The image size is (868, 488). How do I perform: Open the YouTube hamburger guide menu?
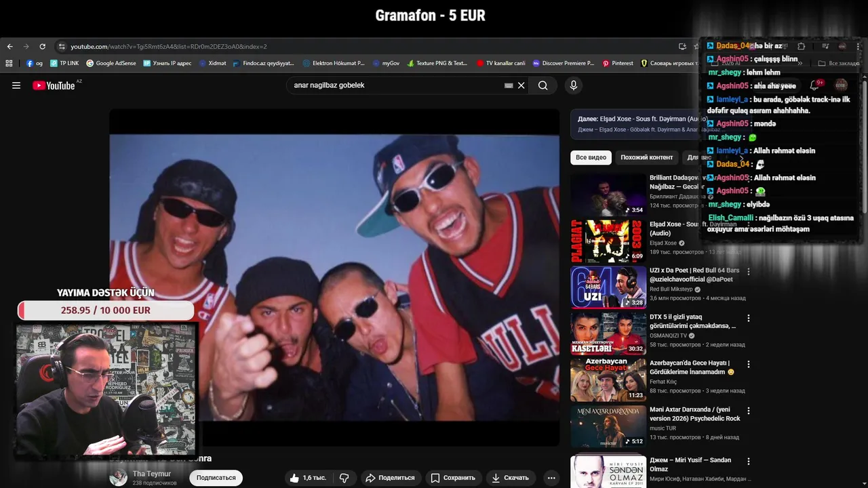point(16,85)
